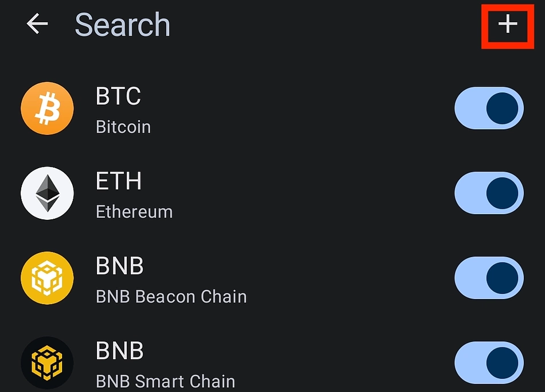This screenshot has width=545, height=392.
Task: Turn off the Ethereum switch
Action: [x=489, y=193]
